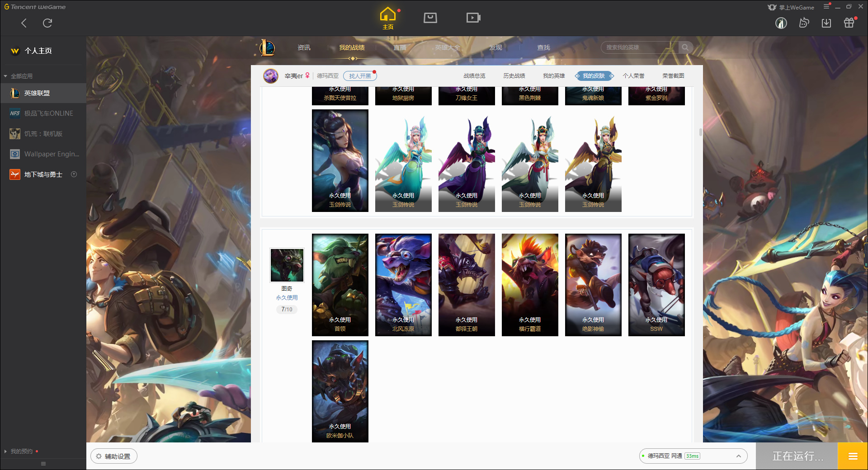Image resolution: width=868 pixels, height=470 pixels.
Task: Expand the 我的预约 section
Action: [21, 451]
